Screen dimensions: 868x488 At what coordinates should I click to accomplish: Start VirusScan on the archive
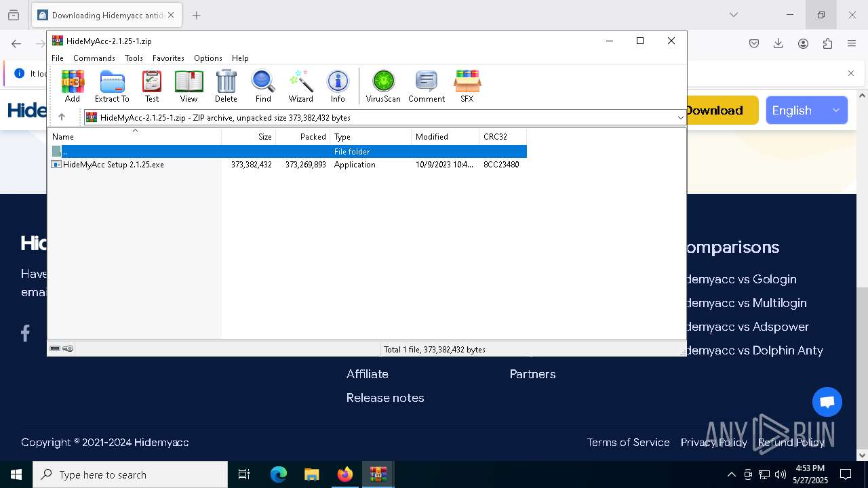click(x=383, y=86)
